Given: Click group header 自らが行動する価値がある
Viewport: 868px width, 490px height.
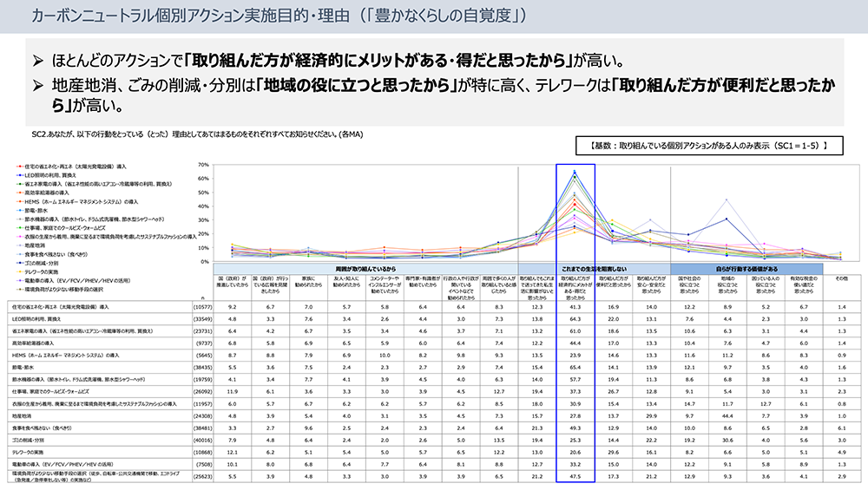Looking at the screenshot, I should pos(746,269).
